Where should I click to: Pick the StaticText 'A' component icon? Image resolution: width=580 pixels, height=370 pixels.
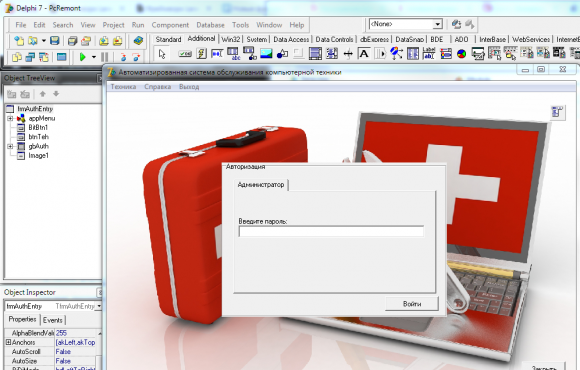(x=364, y=54)
